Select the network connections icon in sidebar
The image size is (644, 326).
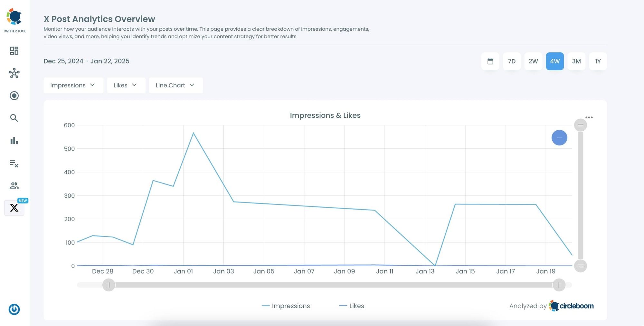pyautogui.click(x=14, y=73)
